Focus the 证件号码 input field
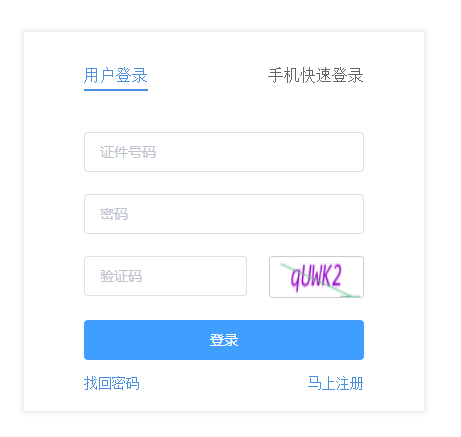 [x=224, y=152]
